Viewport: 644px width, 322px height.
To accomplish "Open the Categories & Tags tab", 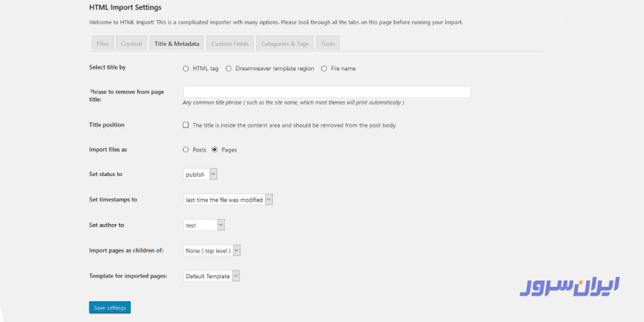I will pyautogui.click(x=285, y=44).
